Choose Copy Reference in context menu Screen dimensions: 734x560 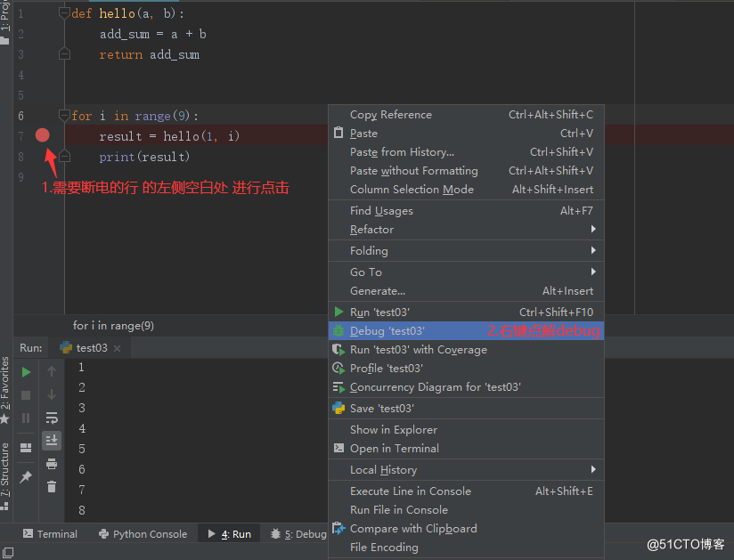click(x=466, y=115)
